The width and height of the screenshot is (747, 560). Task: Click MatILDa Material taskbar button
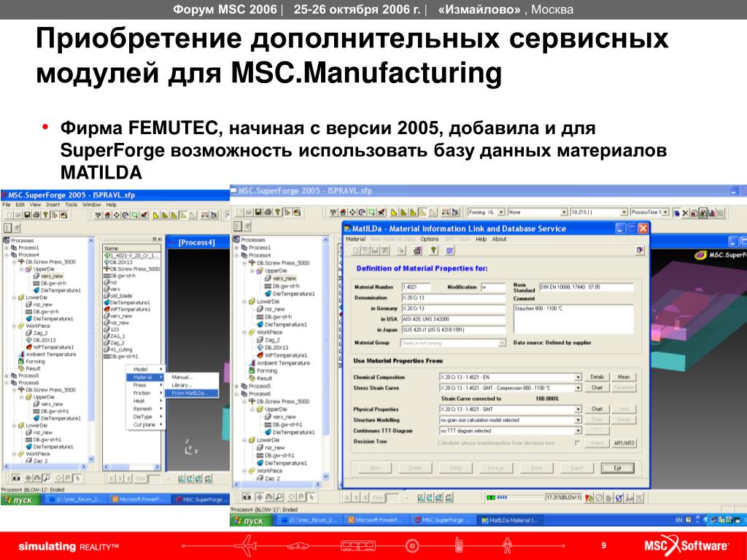click(510, 521)
